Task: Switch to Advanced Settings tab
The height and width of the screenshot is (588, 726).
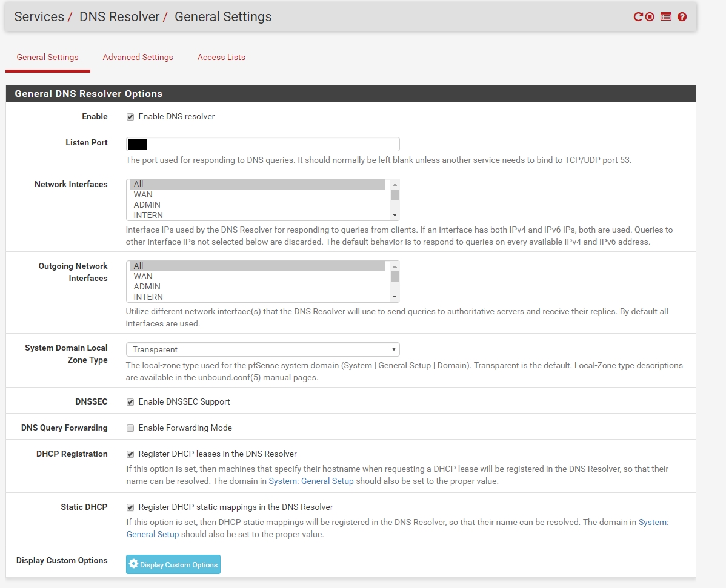Action: coord(138,57)
